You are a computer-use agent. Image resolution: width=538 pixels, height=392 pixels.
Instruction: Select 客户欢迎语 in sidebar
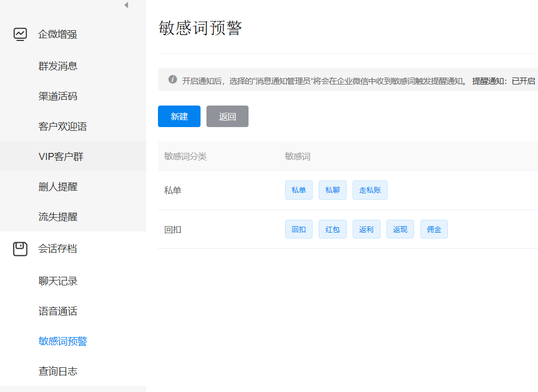tap(63, 127)
